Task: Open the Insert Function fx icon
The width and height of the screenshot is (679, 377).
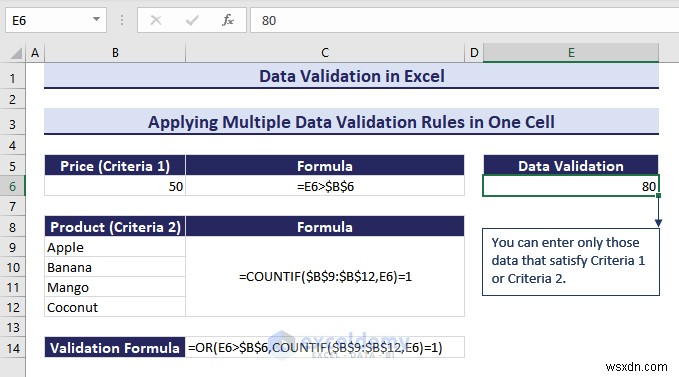Action: coord(228,20)
